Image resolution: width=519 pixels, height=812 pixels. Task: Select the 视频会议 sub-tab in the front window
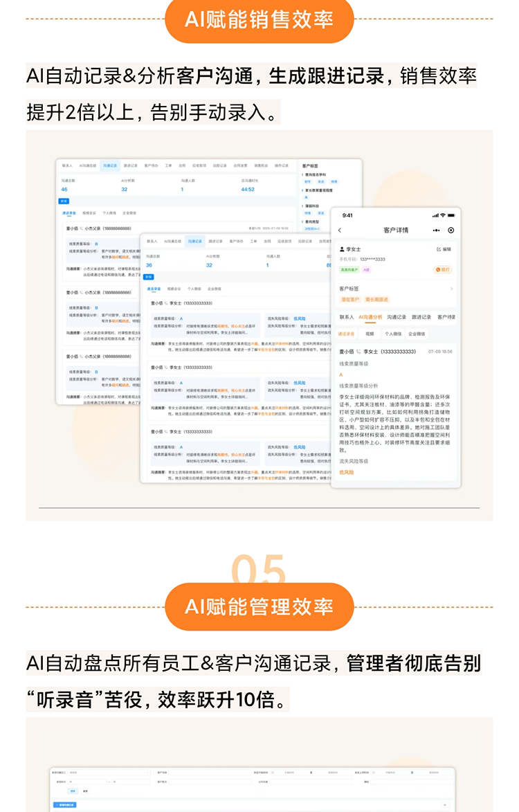[x=174, y=289]
